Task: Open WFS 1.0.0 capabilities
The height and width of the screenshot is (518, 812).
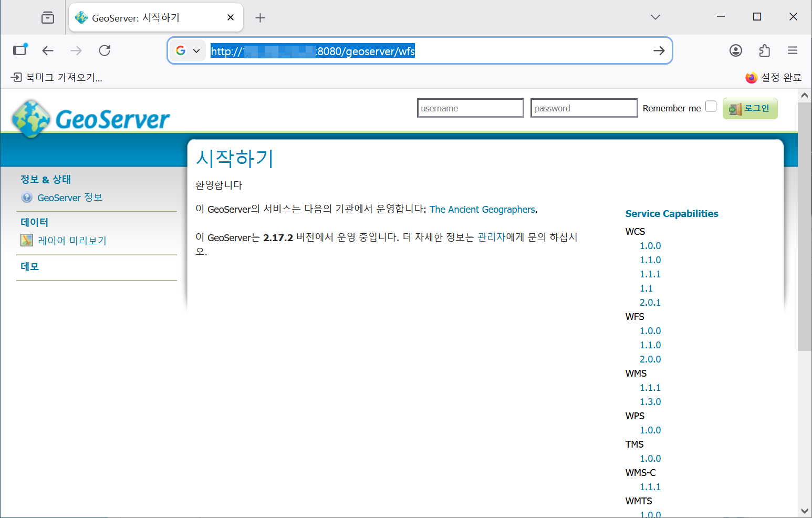Action: point(650,331)
